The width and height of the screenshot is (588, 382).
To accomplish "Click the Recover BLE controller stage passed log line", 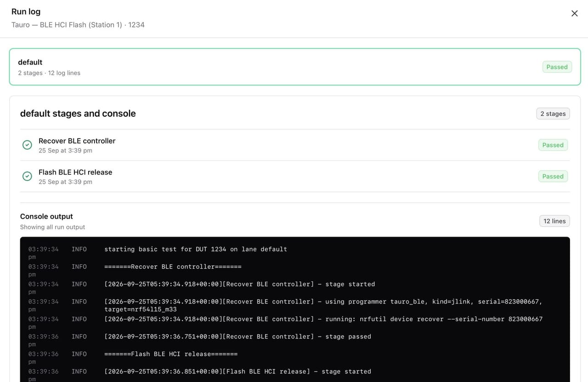I will click(x=237, y=337).
